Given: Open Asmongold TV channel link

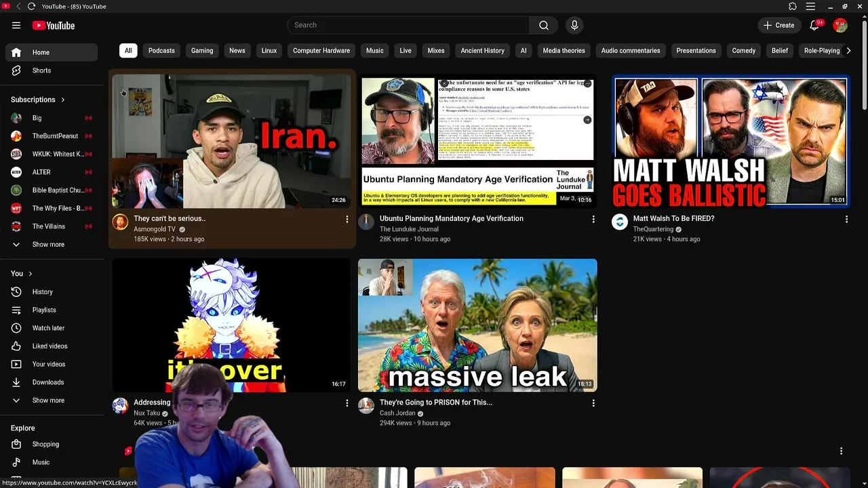Looking at the screenshot, I should (x=155, y=229).
